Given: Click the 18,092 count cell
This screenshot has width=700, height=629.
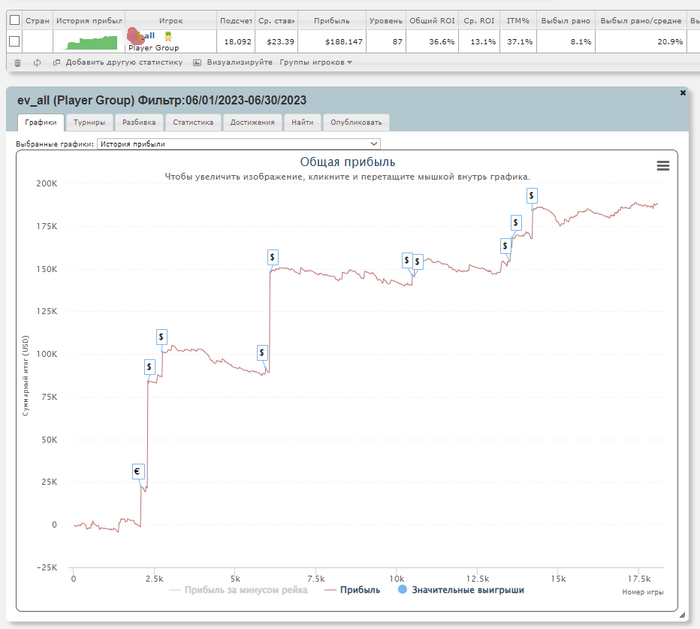Looking at the screenshot, I should [x=238, y=42].
